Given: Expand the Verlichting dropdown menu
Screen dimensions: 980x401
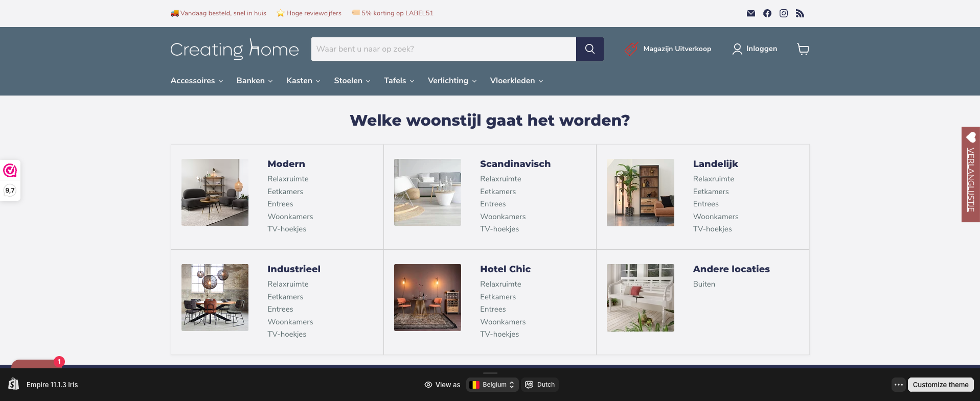Looking at the screenshot, I should click(451, 81).
